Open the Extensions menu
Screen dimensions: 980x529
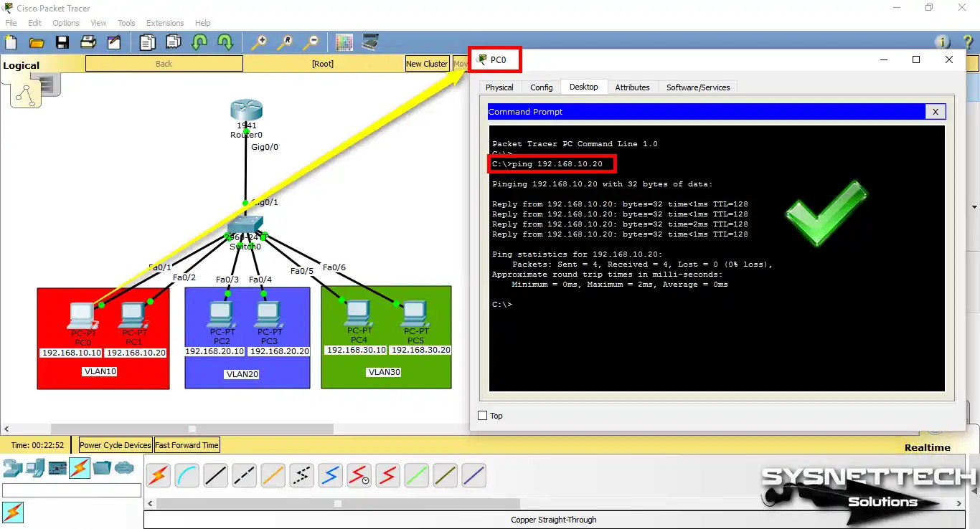pos(164,22)
